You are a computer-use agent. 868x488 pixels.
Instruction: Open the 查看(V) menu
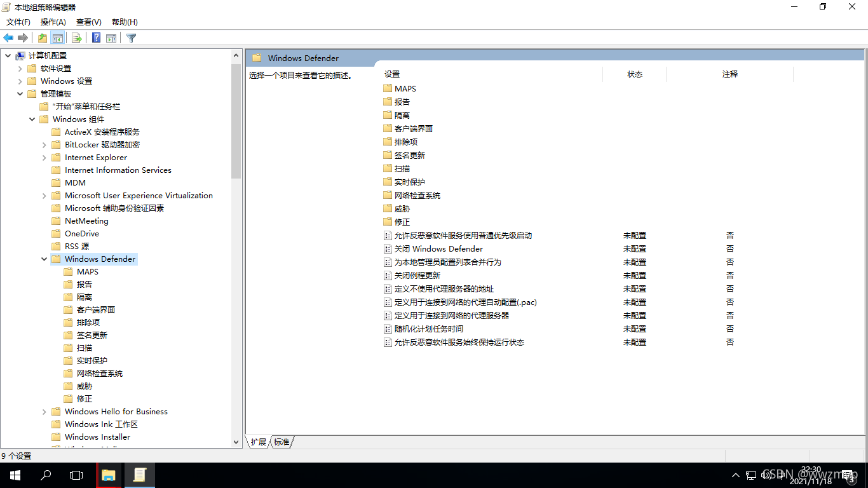pyautogui.click(x=89, y=22)
